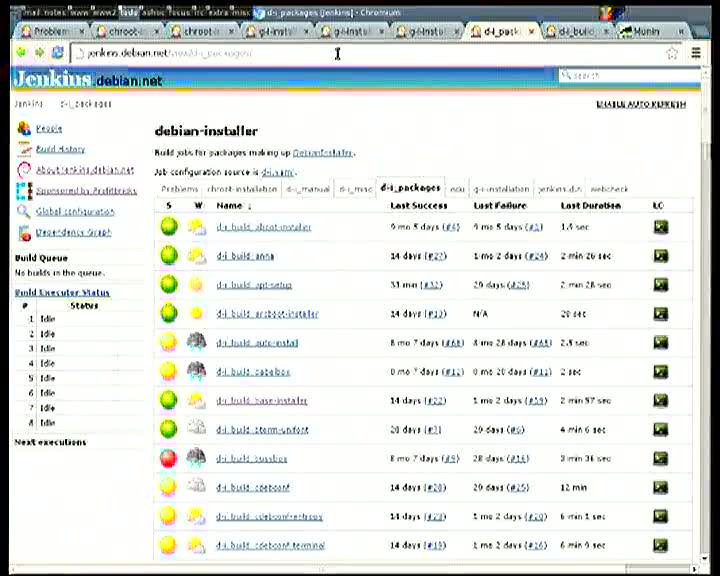Screen dimensions: 720x576
Task: Open console output for d-i_build_busybox row
Action: (x=661, y=458)
